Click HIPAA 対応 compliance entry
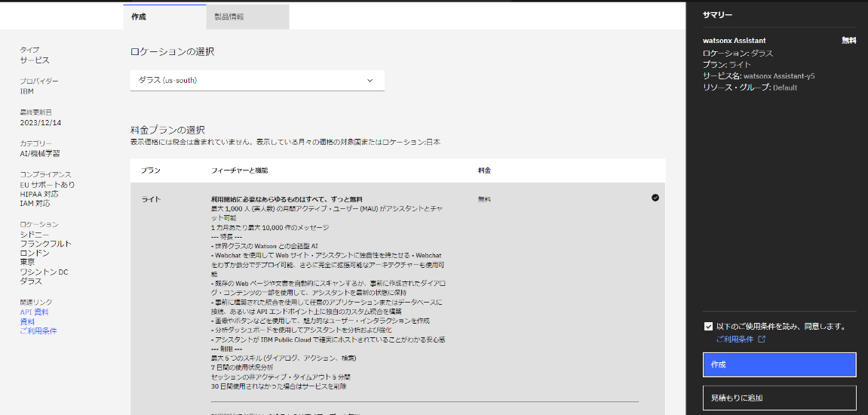Screen dimensions: 868x415 pos(39,194)
